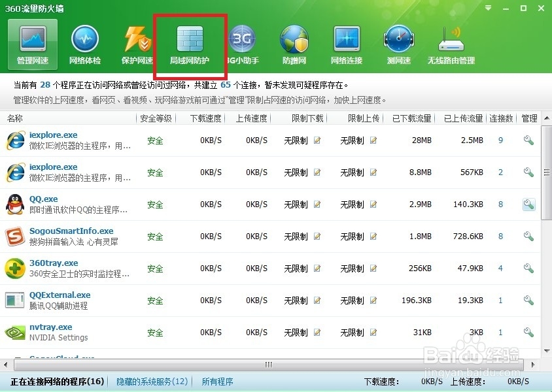This screenshot has width=552, height=392.
Task: Sort by 连接数 column header
Action: coord(501,118)
